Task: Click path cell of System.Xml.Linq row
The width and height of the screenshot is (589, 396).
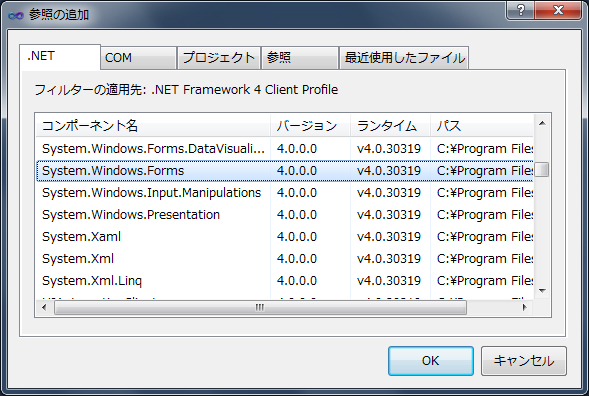Action: [485, 281]
